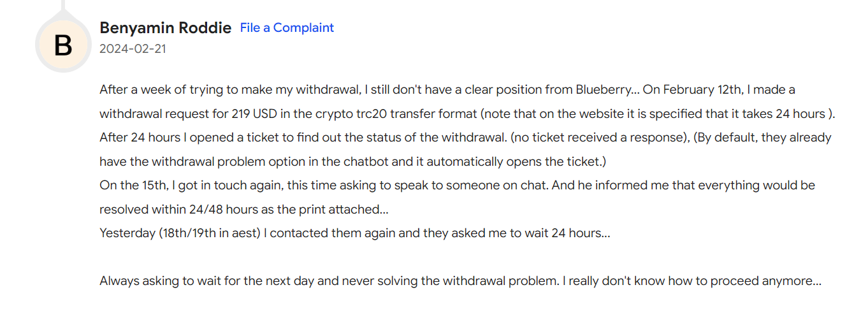This screenshot has height=322, width=868.
Task: Click the review date 2024-02-21
Action: point(133,48)
